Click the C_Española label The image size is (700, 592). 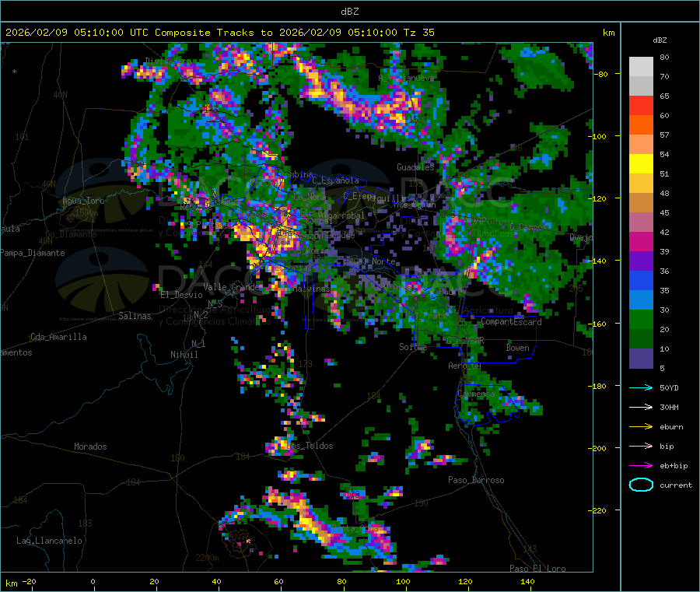coord(335,180)
